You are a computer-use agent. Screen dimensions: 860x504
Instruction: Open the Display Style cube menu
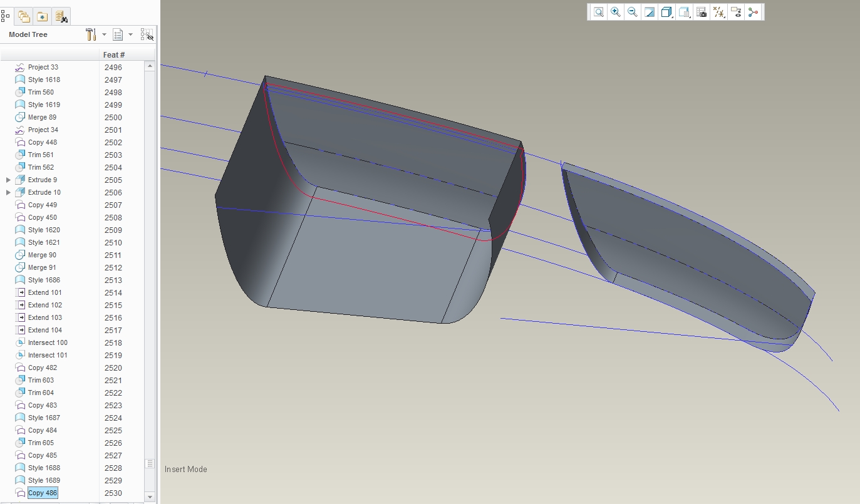[667, 12]
